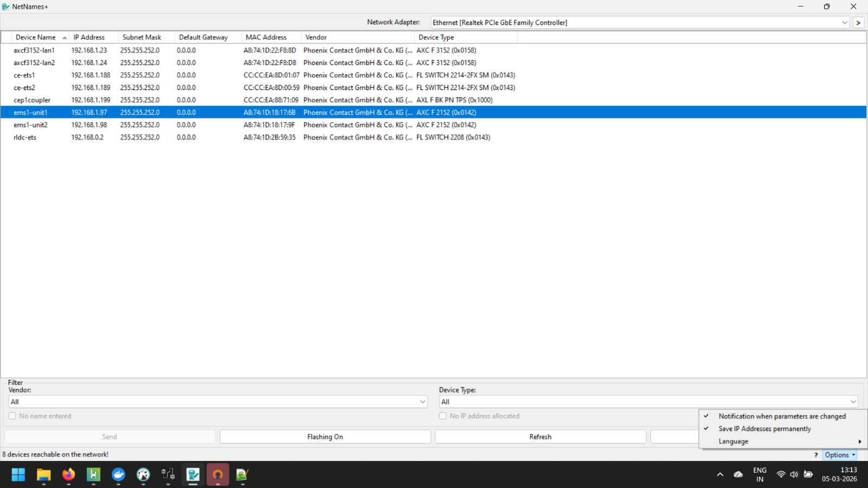The image size is (868, 488).
Task: Toggle the 'No name entered' checkbox
Action: [12, 416]
